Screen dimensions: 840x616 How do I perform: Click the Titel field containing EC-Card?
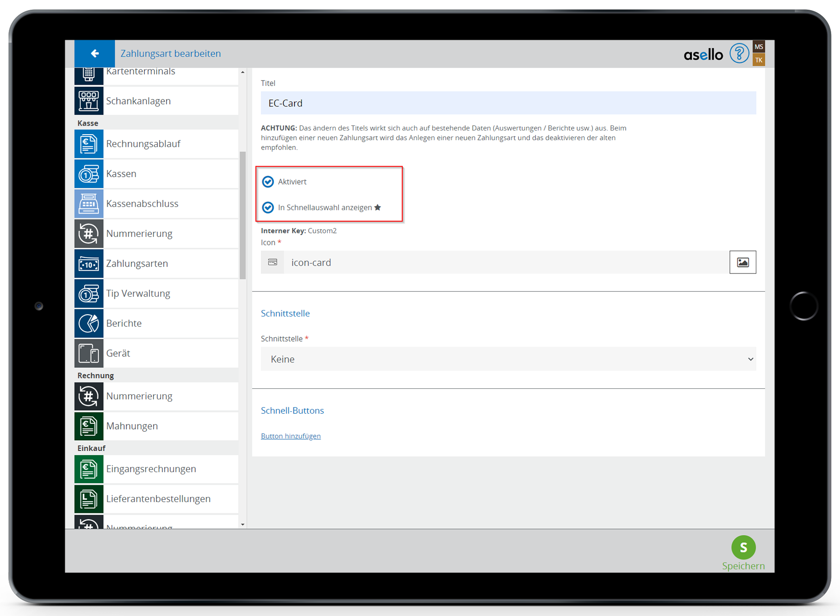[x=508, y=103]
